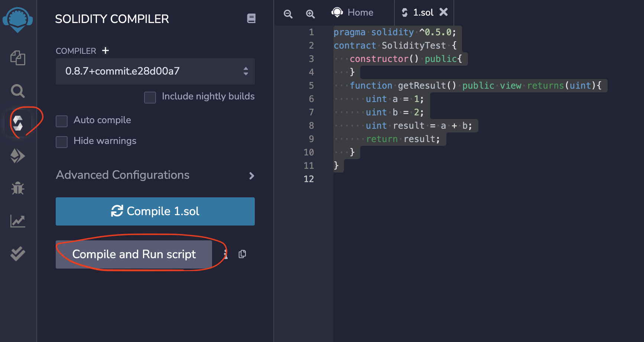This screenshot has width=644, height=342.
Task: Open the compiler version 0.8.7 dropdown
Action: coord(155,71)
